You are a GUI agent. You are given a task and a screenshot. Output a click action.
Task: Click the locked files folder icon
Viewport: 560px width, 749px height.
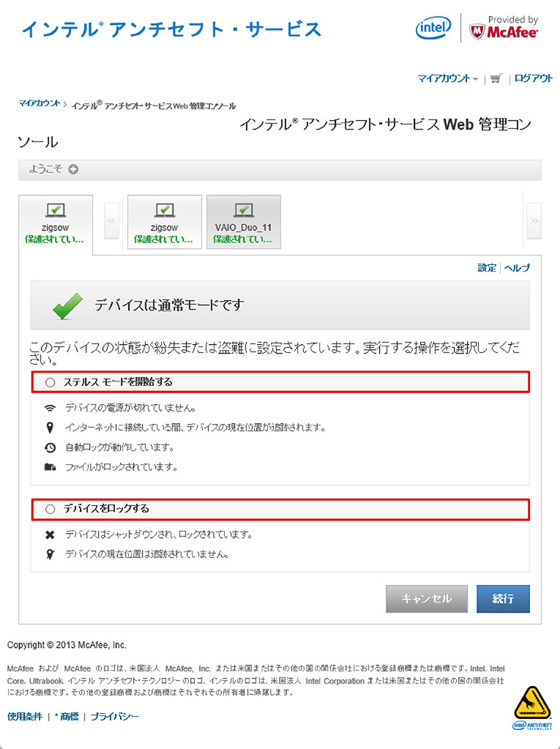coord(50,466)
